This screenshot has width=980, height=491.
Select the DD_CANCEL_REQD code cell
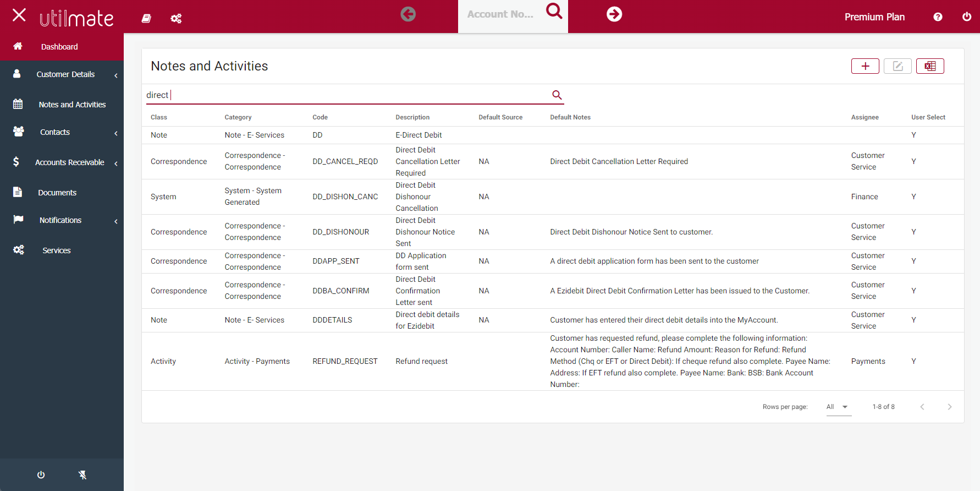345,161
